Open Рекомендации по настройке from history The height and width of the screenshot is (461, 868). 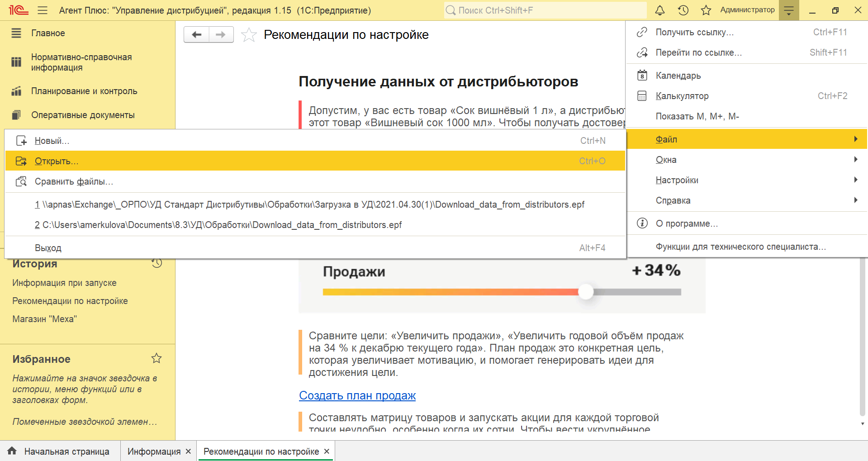point(70,301)
